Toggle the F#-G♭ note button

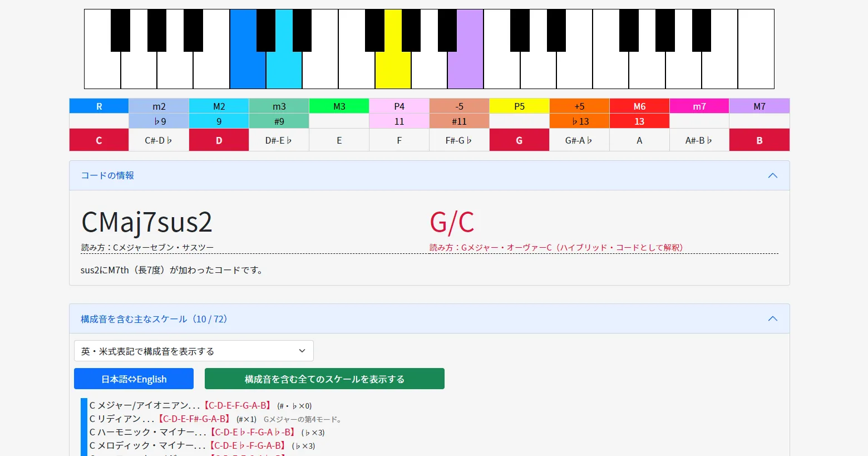[459, 140]
